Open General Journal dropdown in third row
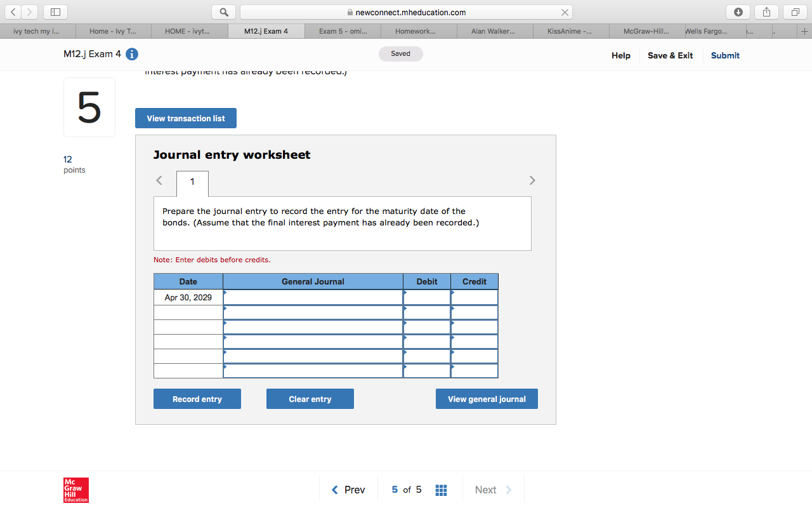 pos(313,326)
